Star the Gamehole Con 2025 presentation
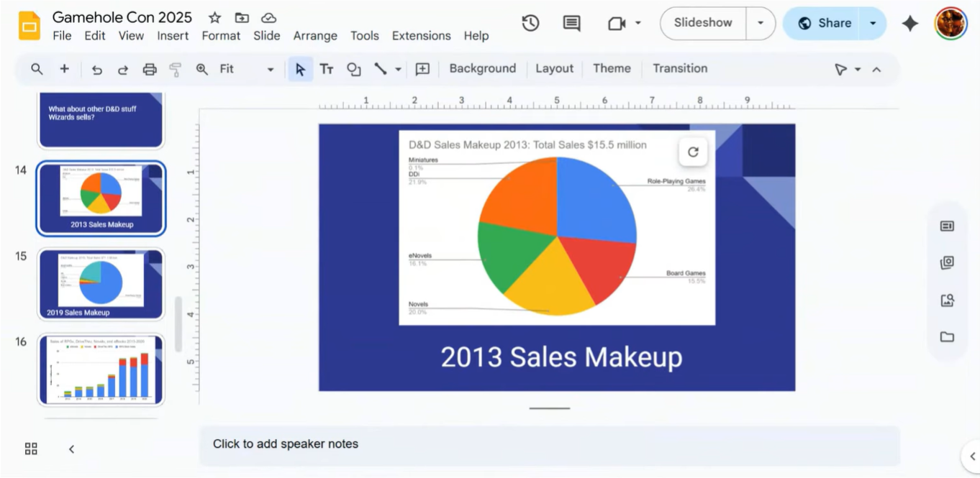This screenshot has height=478, width=980. click(x=214, y=17)
